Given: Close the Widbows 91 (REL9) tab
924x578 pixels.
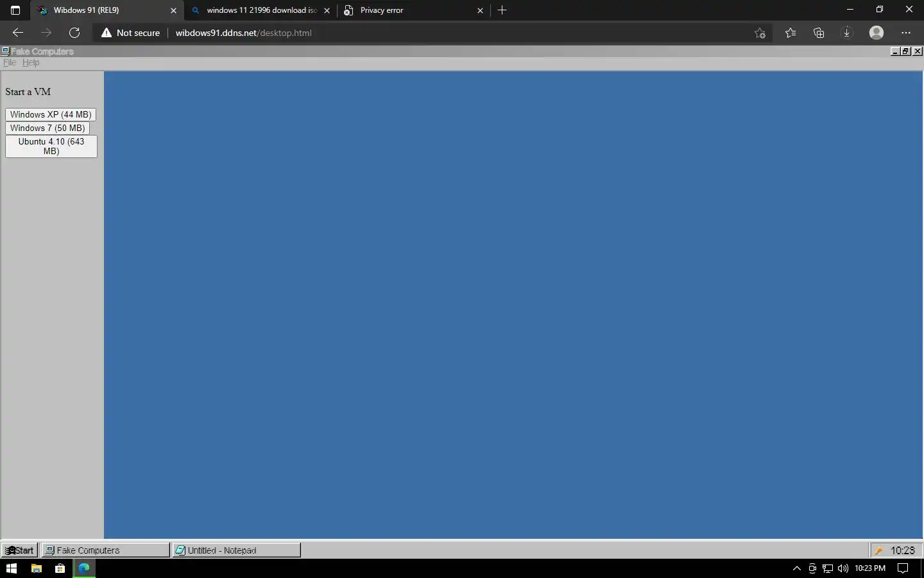Looking at the screenshot, I should coord(173,10).
